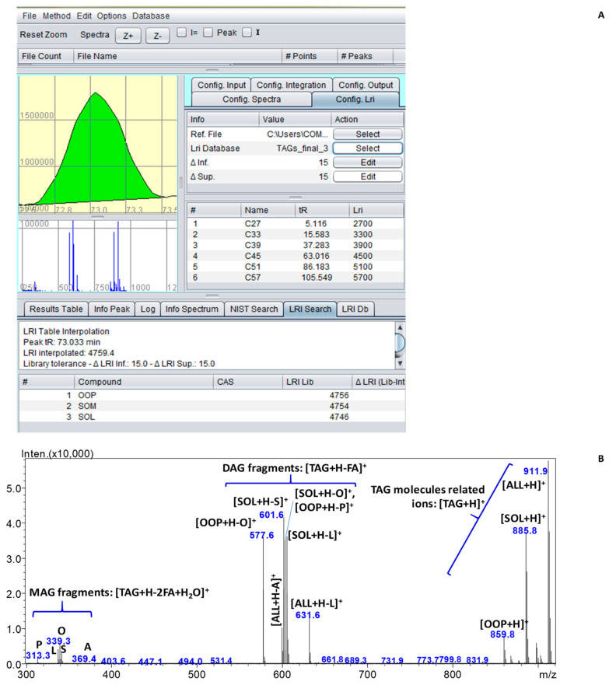Open the File menu
Screen dimensions: 616x685
29,16
